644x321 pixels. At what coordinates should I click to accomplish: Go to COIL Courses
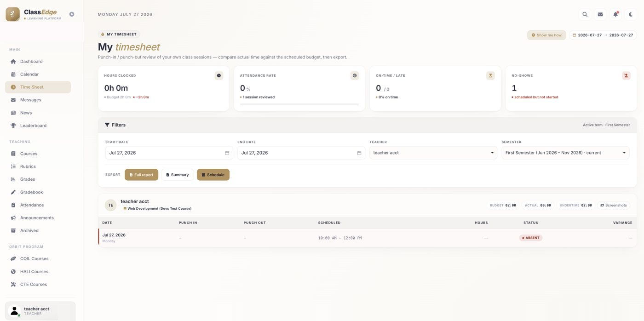pyautogui.click(x=38, y=258)
